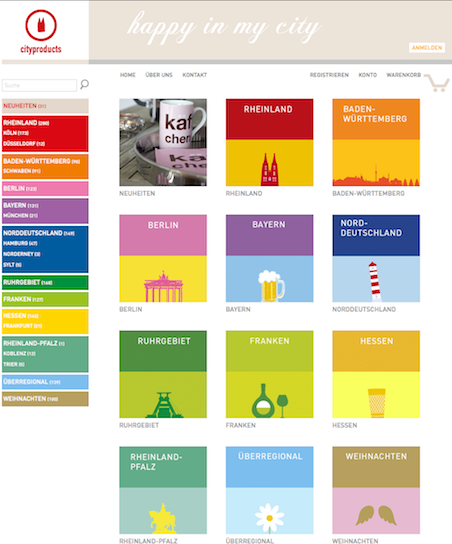The width and height of the screenshot is (452, 544).
Task: Click the Baden-Württemberg caption below tile
Action: coord(368,193)
